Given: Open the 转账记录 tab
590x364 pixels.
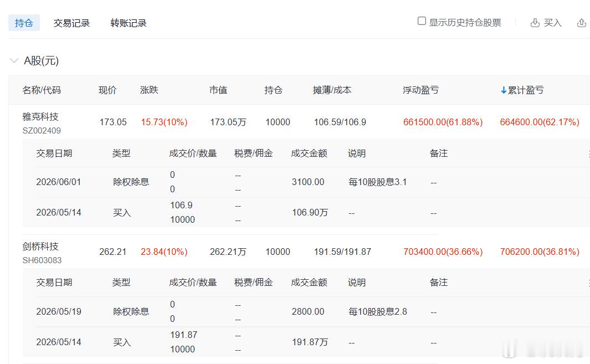Looking at the screenshot, I should pyautogui.click(x=129, y=23).
